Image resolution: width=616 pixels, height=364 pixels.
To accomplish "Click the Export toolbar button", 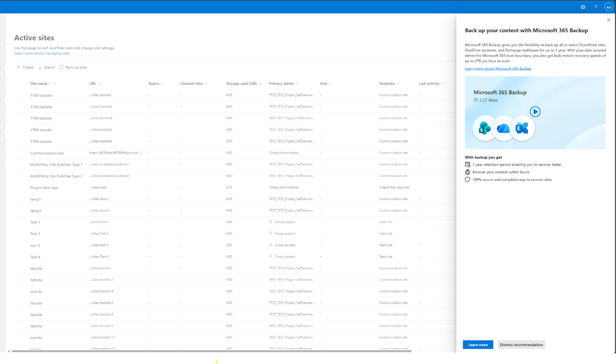I will 47,67.
